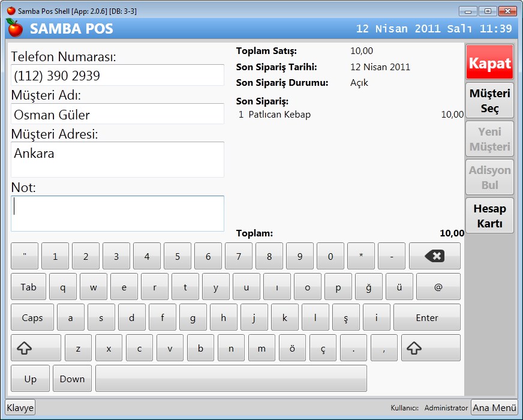The height and width of the screenshot is (420, 523).
Task: Open the Müşteri Seç option
Action: 489,101
